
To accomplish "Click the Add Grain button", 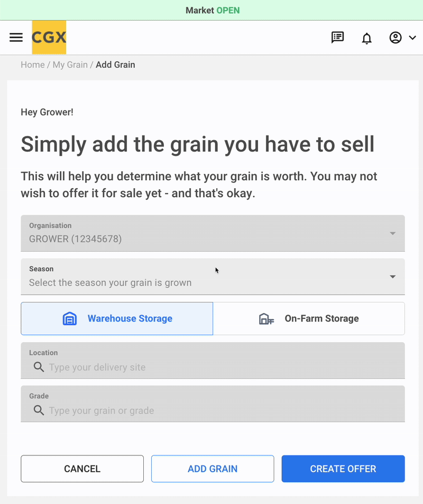I will [x=213, y=469].
